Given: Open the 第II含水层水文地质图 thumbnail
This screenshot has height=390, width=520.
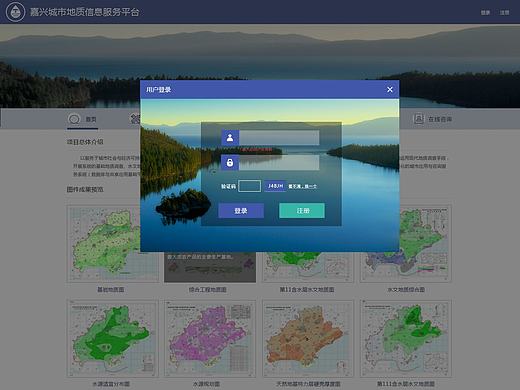Looking at the screenshot, I should (308, 267).
